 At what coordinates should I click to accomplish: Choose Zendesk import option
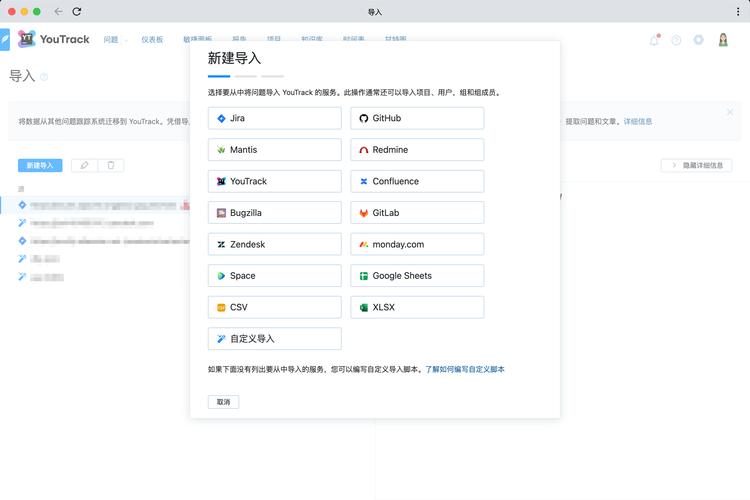pos(275,244)
